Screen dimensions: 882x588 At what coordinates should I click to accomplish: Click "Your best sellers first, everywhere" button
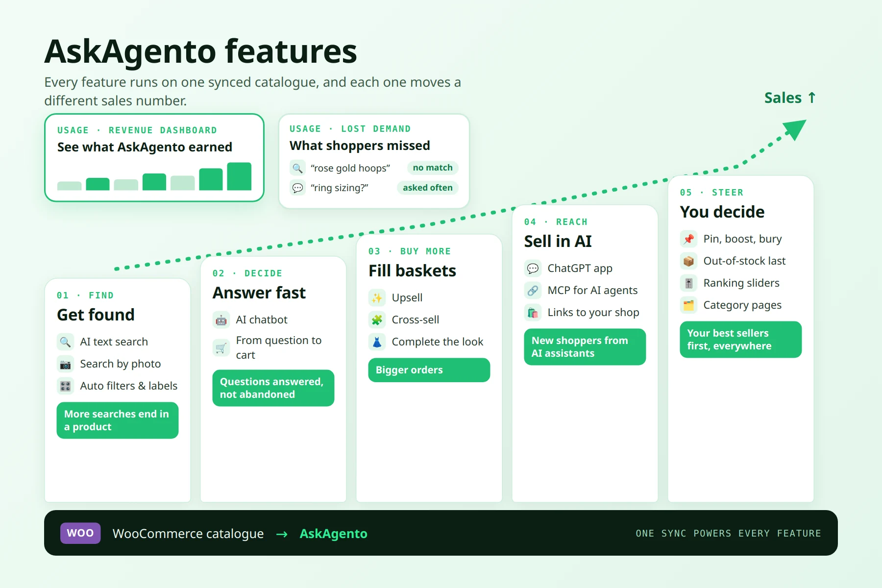[741, 340]
